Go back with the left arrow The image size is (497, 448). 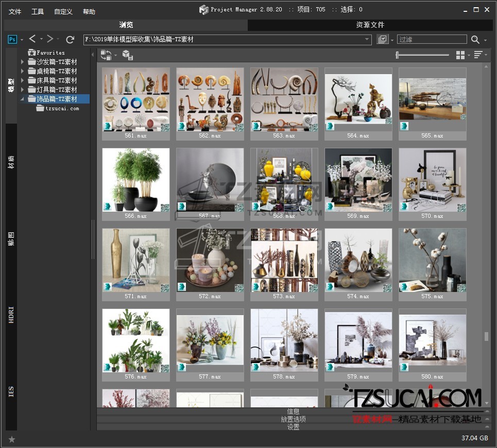click(32, 39)
